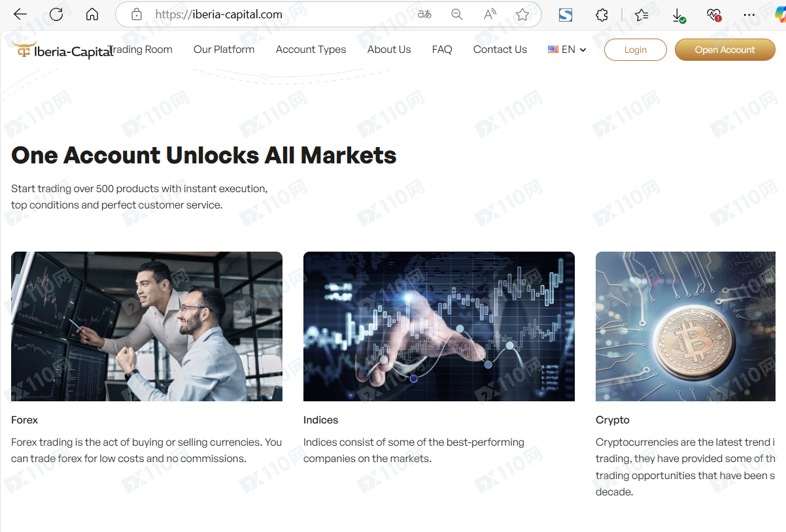Go back to the previous page
This screenshot has width=786, height=532.
point(20,14)
